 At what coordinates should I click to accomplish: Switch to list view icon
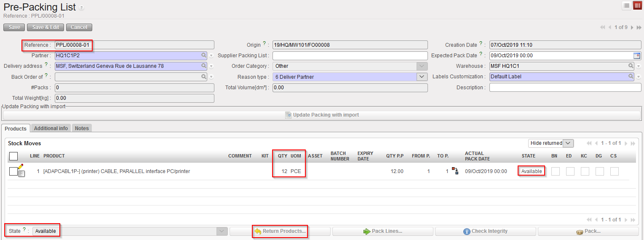(627, 5)
